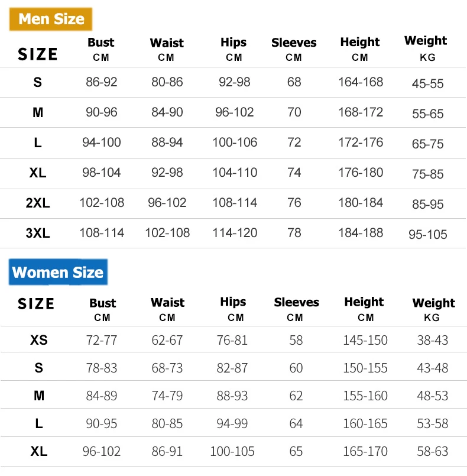Screen dimensions: 467x476
Task: Select men's XL bust value 98-104
Action: [x=102, y=173]
